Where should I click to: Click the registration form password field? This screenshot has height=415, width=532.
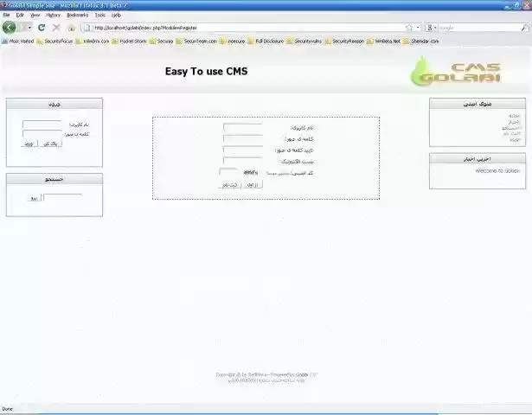pos(242,139)
